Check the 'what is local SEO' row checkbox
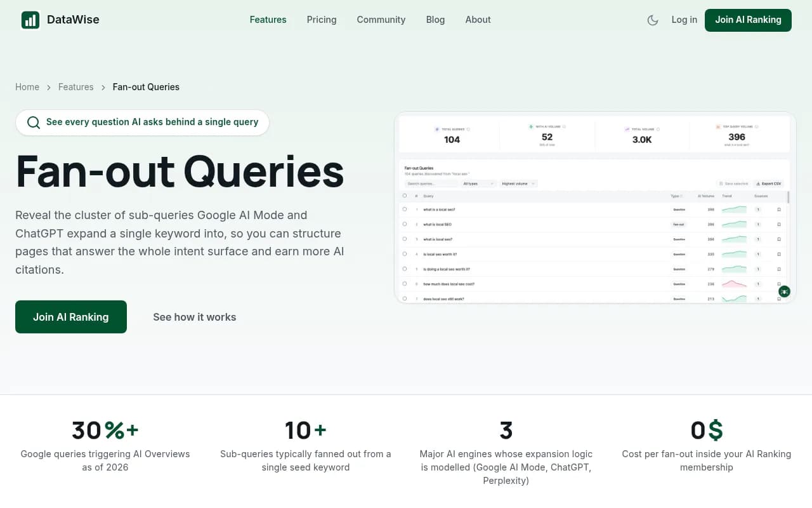Viewport: 812px width, 508px height. tap(405, 224)
